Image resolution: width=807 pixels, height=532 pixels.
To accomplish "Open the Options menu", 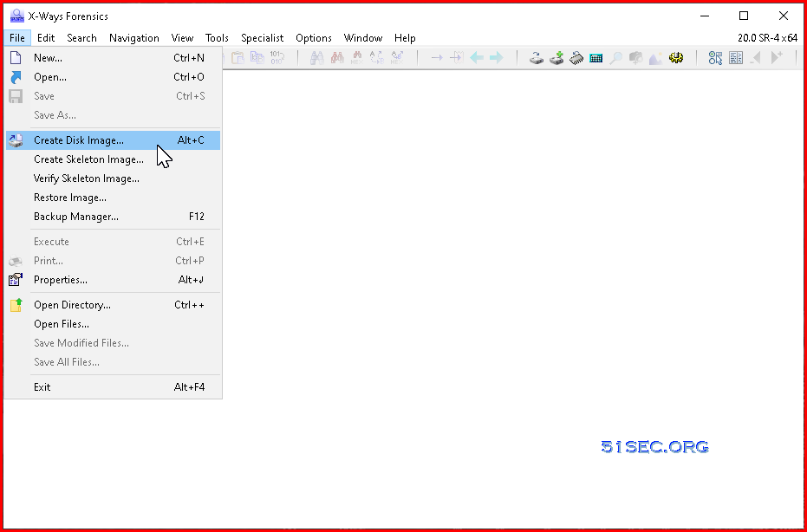I will [x=314, y=38].
